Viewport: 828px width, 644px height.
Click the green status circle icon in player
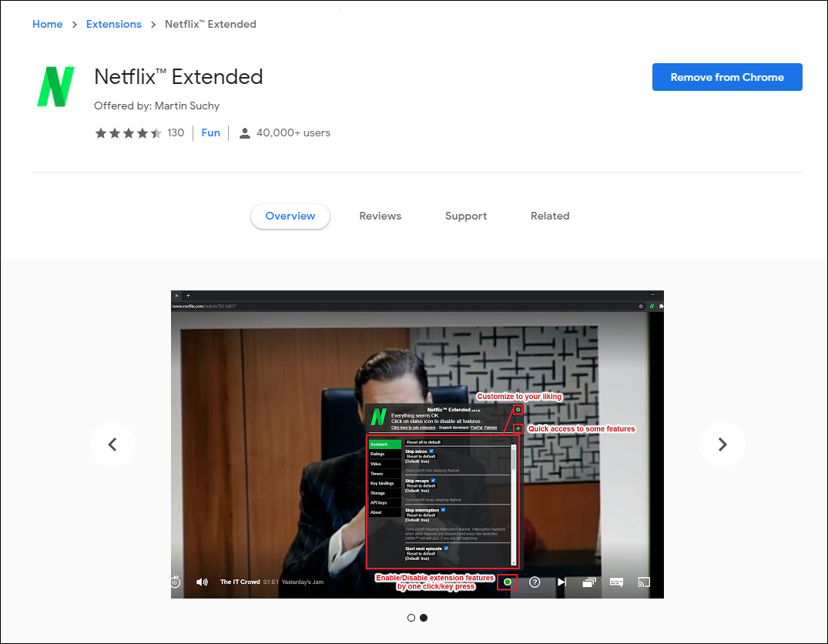(508, 582)
